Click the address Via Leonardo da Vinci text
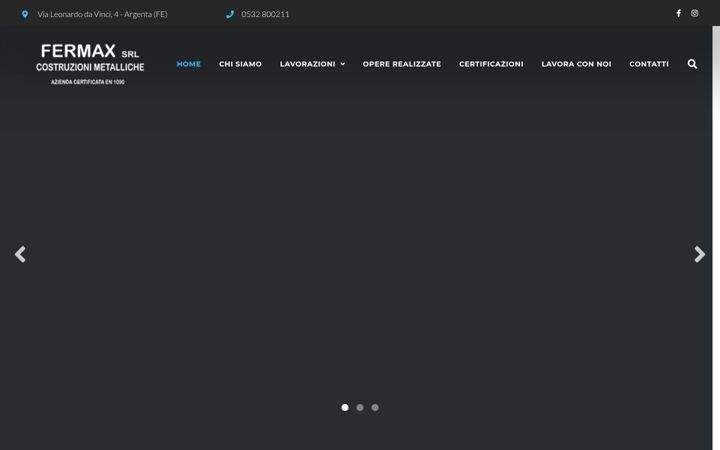The height and width of the screenshot is (450, 720). [102, 14]
